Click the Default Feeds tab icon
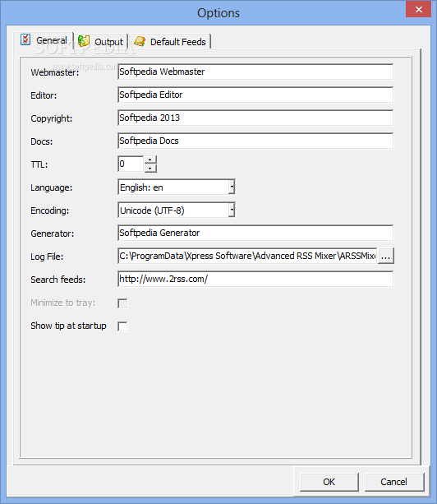Viewport: 437px width, 504px height. click(140, 41)
